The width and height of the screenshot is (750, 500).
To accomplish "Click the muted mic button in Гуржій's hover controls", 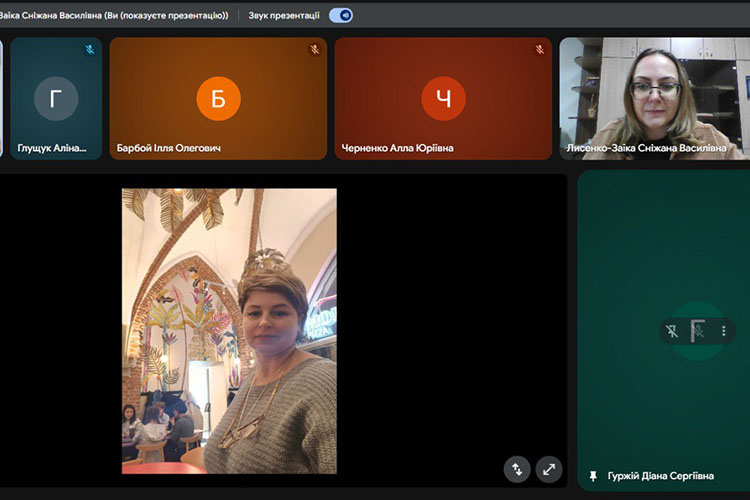I will [699, 330].
